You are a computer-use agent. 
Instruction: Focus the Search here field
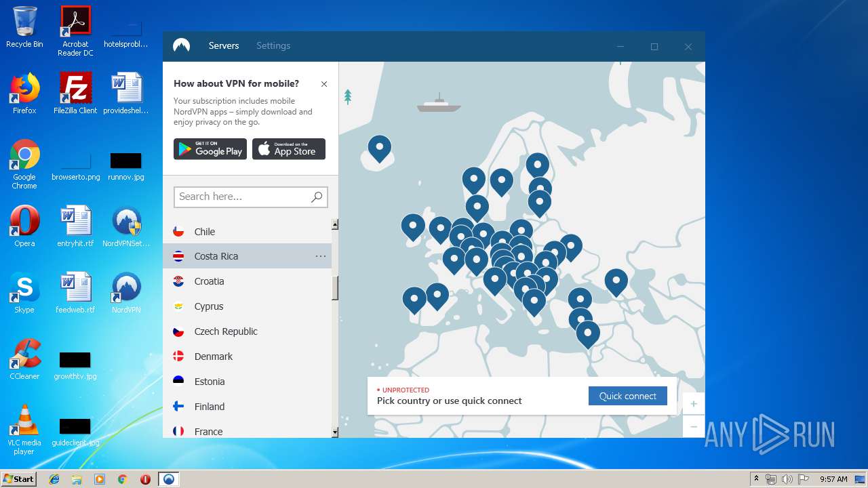coord(251,197)
